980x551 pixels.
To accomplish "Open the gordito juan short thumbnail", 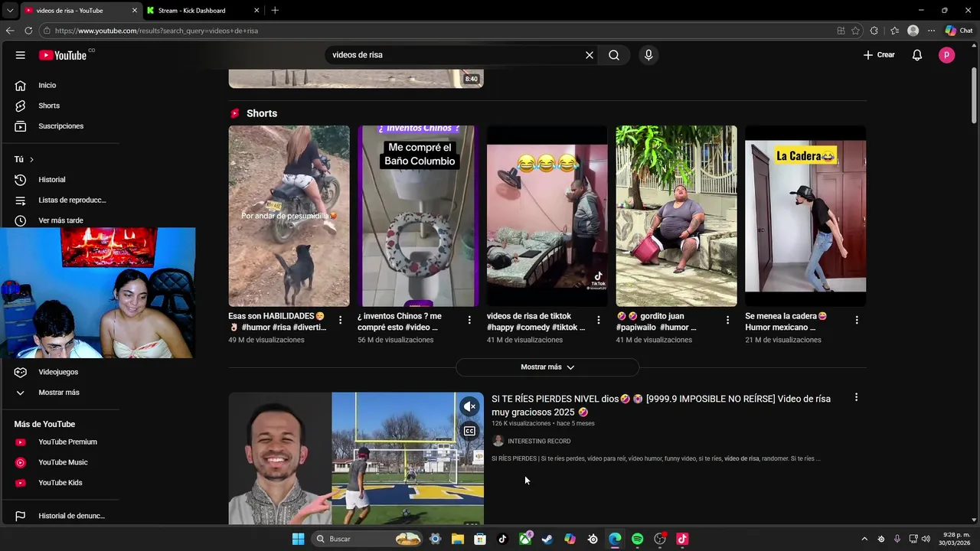I will click(677, 216).
